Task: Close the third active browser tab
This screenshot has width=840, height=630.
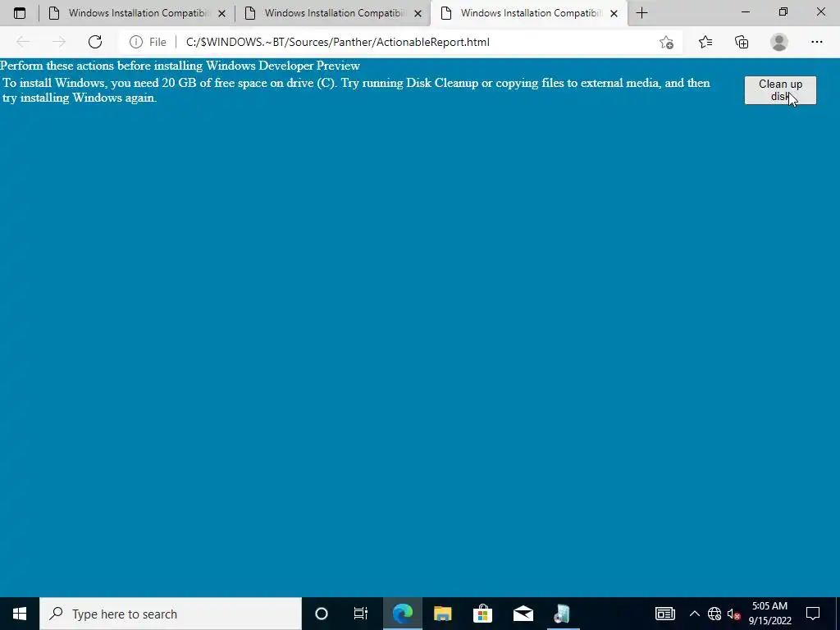Action: (x=614, y=13)
